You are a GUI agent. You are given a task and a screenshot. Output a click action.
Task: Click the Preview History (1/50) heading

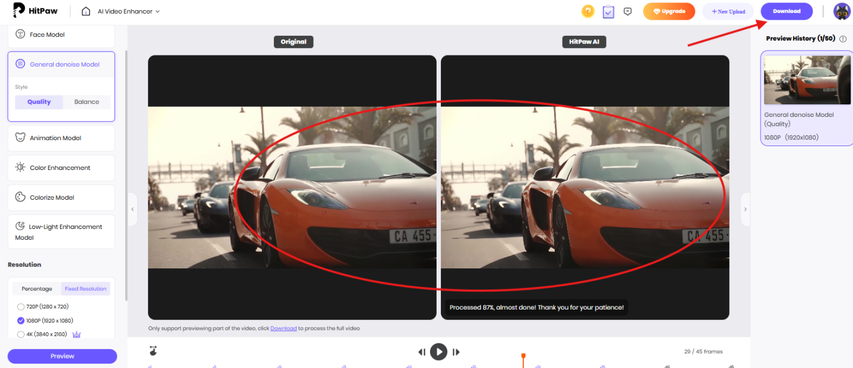point(800,39)
